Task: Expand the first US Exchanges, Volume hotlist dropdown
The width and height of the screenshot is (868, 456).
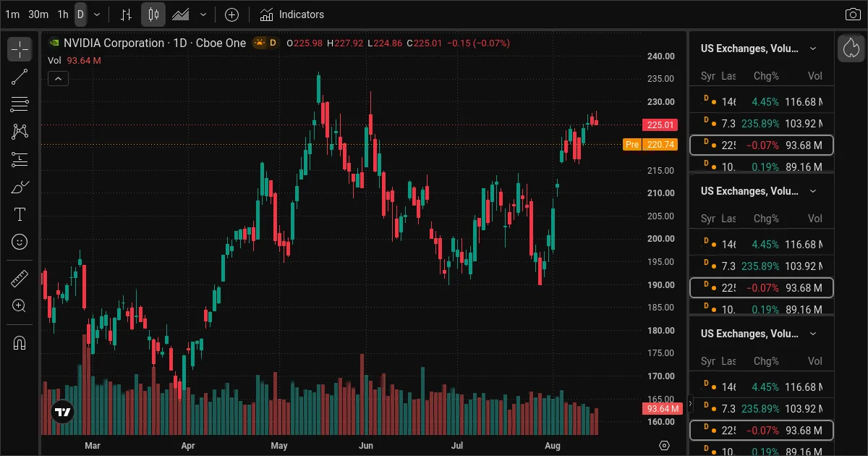Action: (813, 48)
